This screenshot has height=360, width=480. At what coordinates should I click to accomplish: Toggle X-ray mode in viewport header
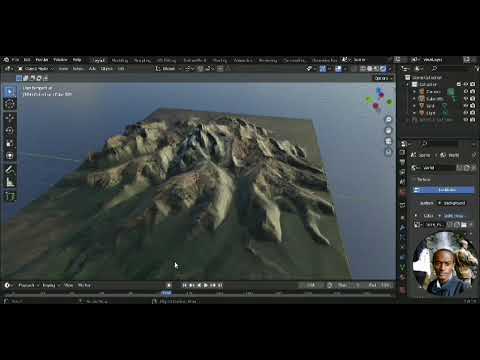(x=354, y=69)
